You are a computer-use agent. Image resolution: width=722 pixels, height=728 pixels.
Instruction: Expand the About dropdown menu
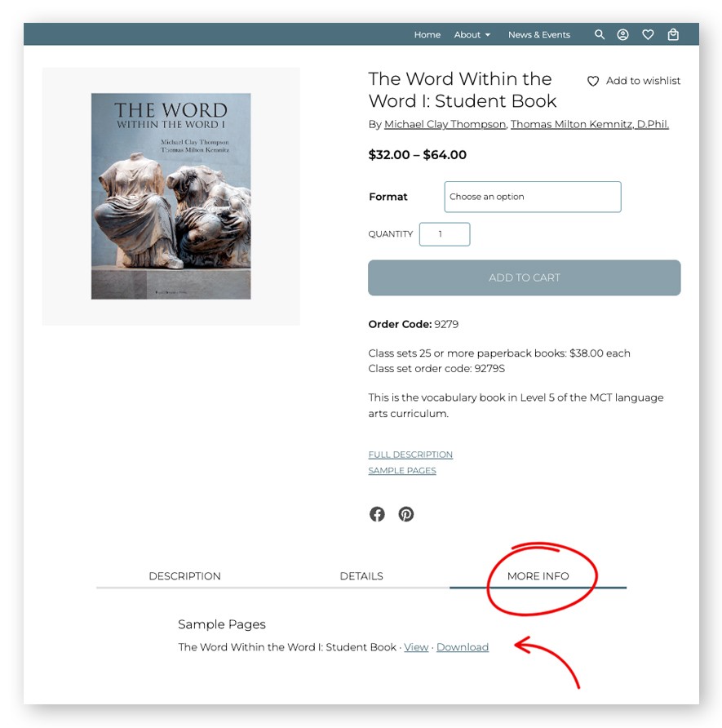(x=472, y=35)
